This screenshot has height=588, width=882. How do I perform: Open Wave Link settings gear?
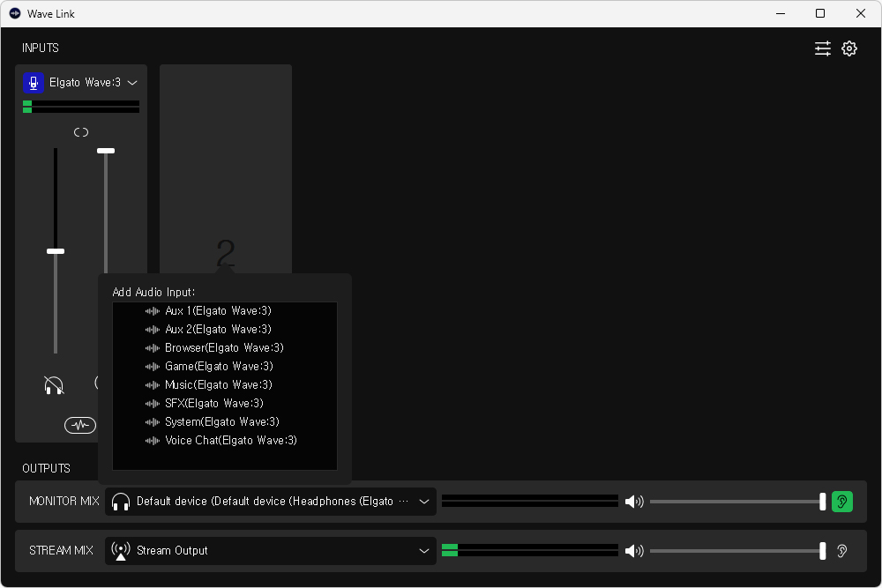(849, 48)
